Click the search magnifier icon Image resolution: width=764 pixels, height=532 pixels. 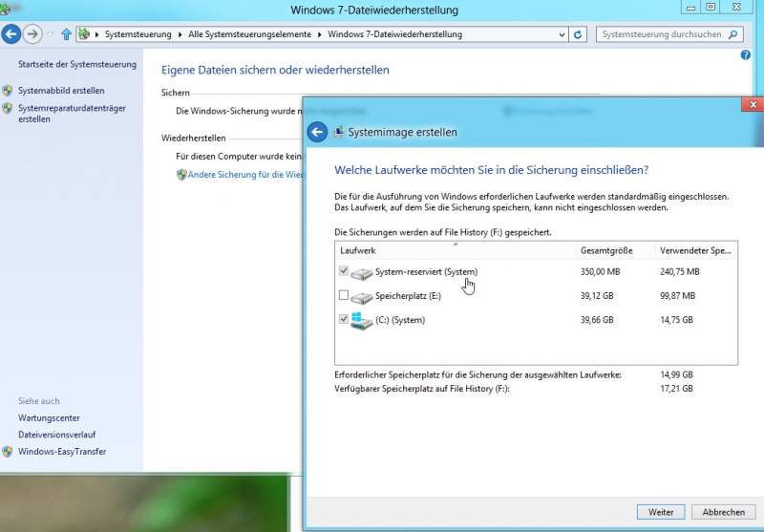pos(732,34)
